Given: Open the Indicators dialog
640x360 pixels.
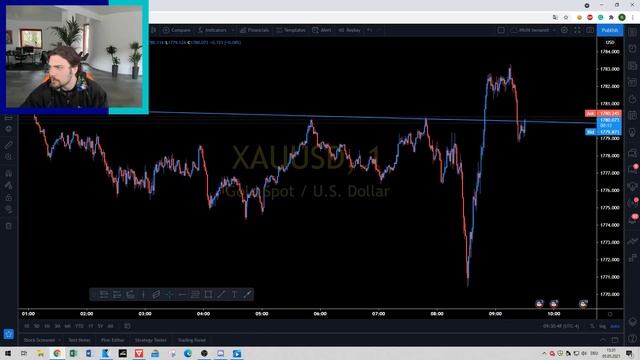Looking at the screenshot, I should click(x=212, y=30).
